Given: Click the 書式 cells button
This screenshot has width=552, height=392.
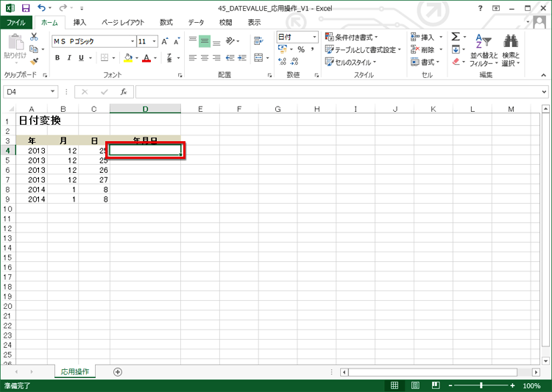Looking at the screenshot, I should pyautogui.click(x=425, y=63).
